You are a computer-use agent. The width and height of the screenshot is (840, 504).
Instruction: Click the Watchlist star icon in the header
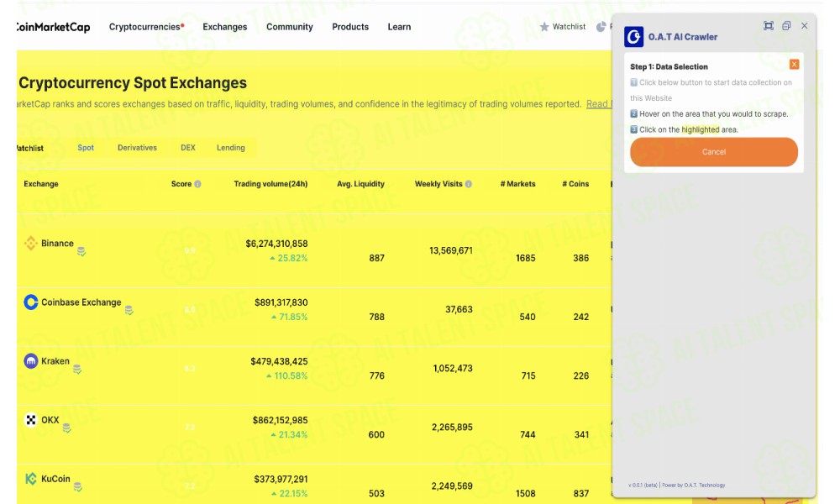(x=544, y=27)
